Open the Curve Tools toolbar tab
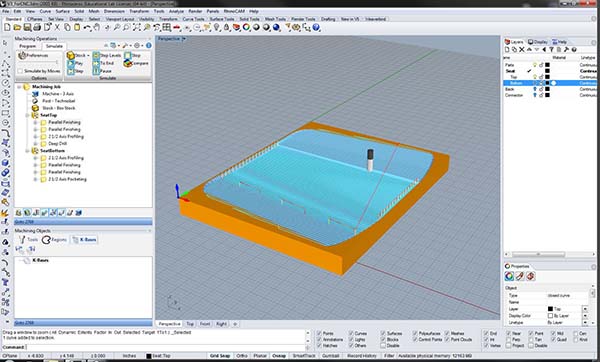 coord(193,19)
